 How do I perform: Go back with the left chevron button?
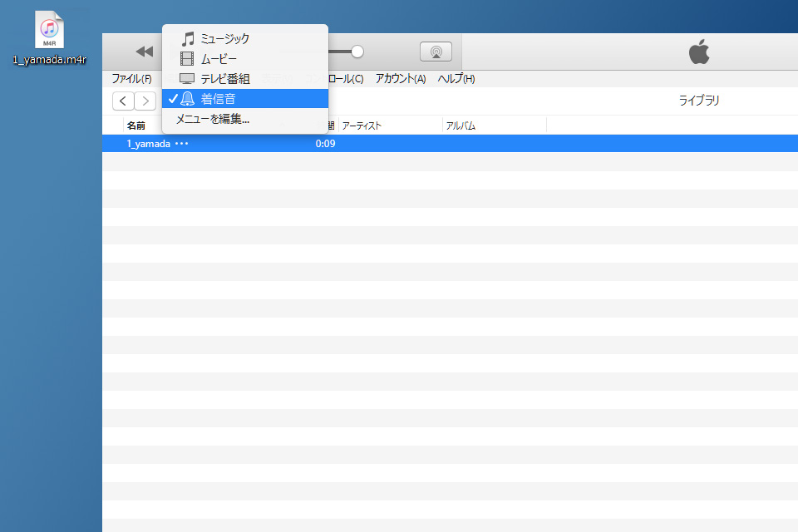tap(123, 101)
